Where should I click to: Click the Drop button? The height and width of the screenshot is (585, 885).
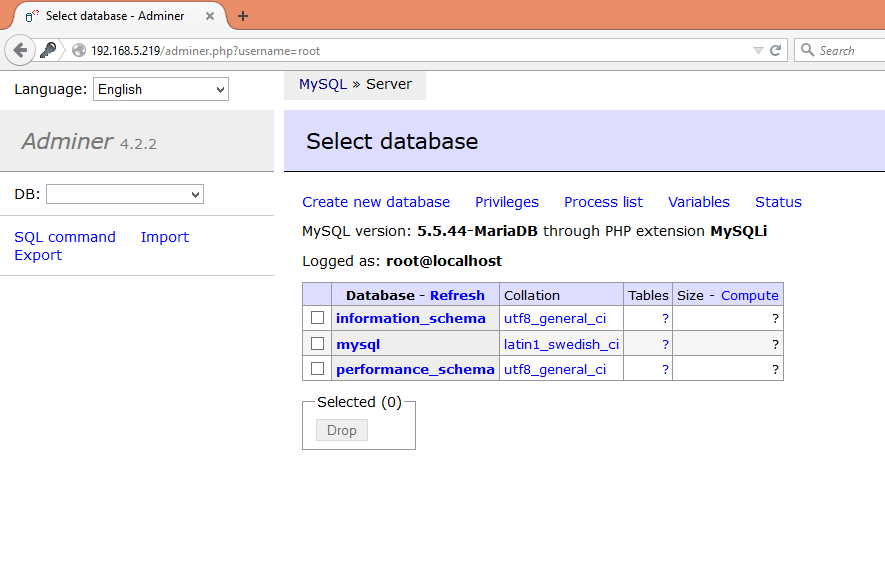341,430
